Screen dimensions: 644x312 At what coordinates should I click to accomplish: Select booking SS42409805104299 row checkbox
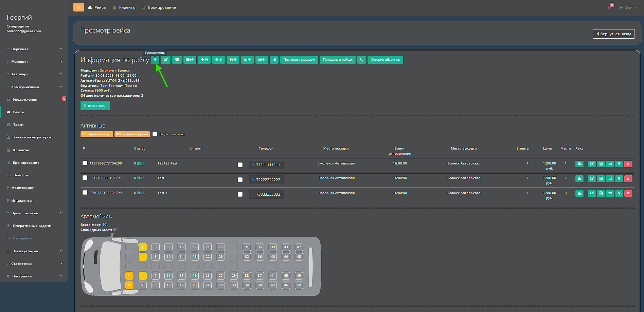(x=85, y=178)
